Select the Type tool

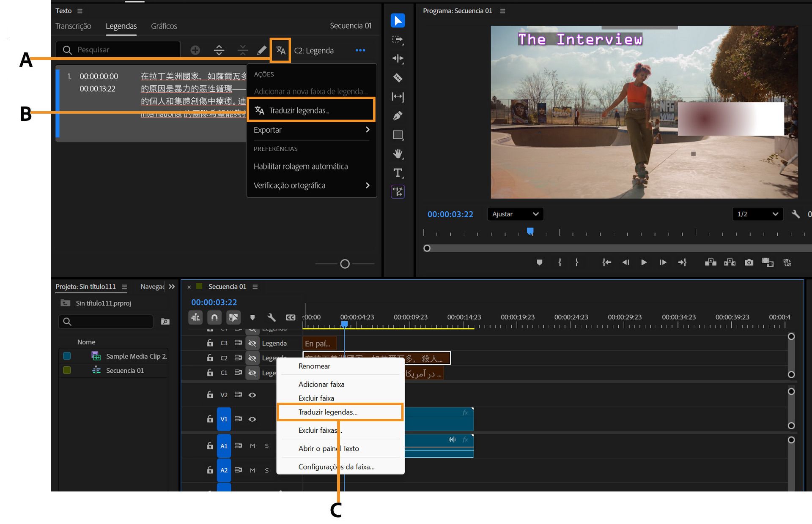(398, 173)
